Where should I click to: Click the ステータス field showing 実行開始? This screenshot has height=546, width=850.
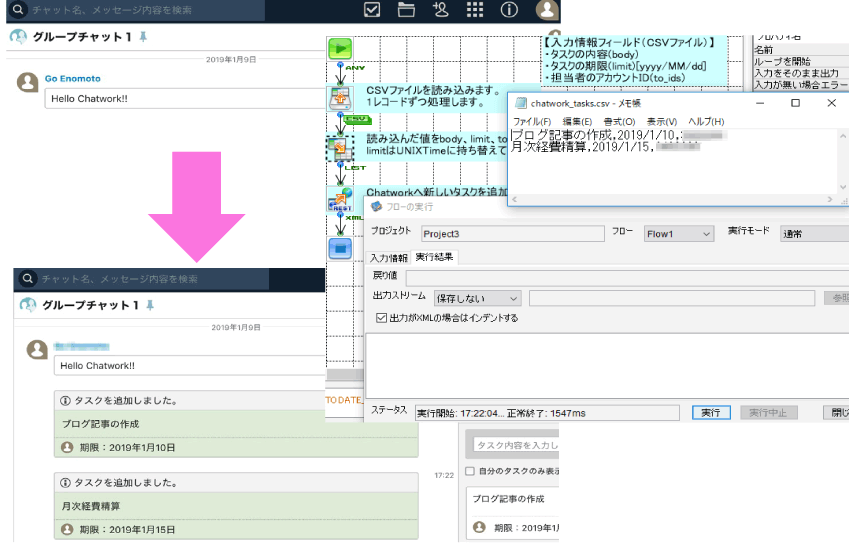547,413
